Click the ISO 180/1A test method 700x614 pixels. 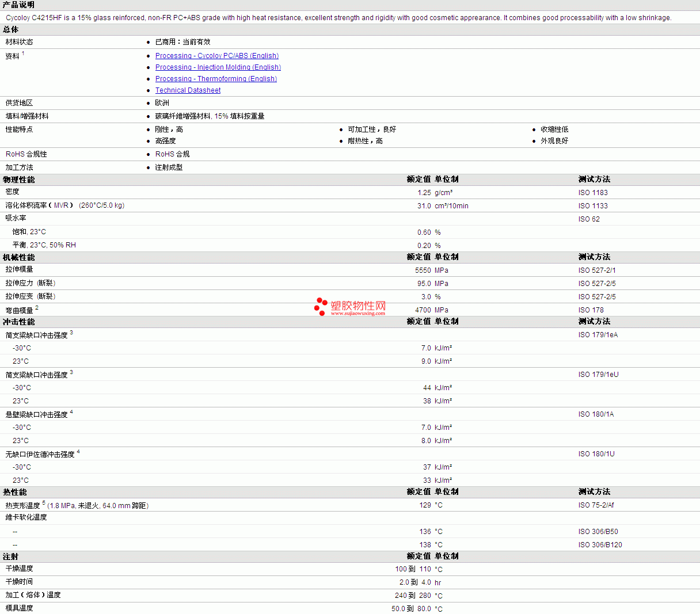click(x=596, y=414)
